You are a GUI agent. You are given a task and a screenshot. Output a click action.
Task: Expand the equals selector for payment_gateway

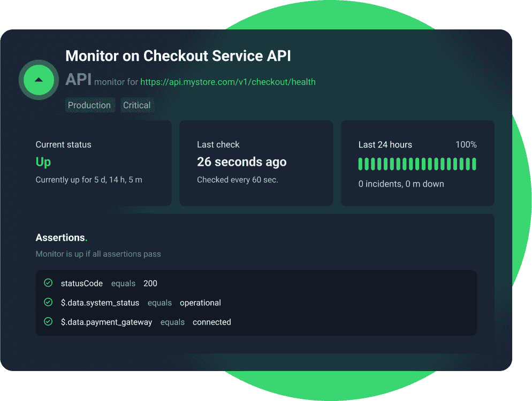(172, 322)
